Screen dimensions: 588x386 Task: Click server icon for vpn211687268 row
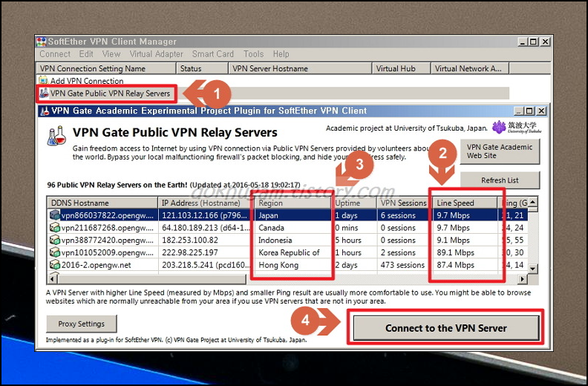[55, 227]
